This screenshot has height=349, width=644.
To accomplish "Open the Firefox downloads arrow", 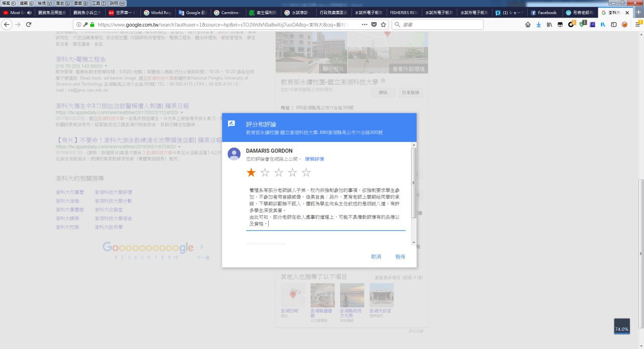I will (538, 24).
